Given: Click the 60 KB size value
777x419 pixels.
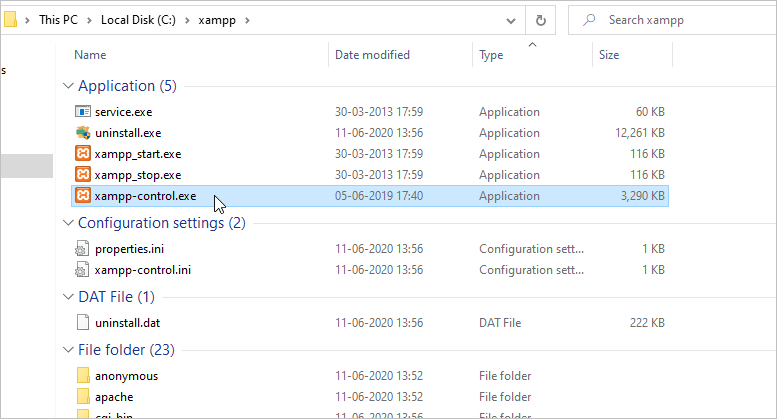Looking at the screenshot, I should click(650, 112).
